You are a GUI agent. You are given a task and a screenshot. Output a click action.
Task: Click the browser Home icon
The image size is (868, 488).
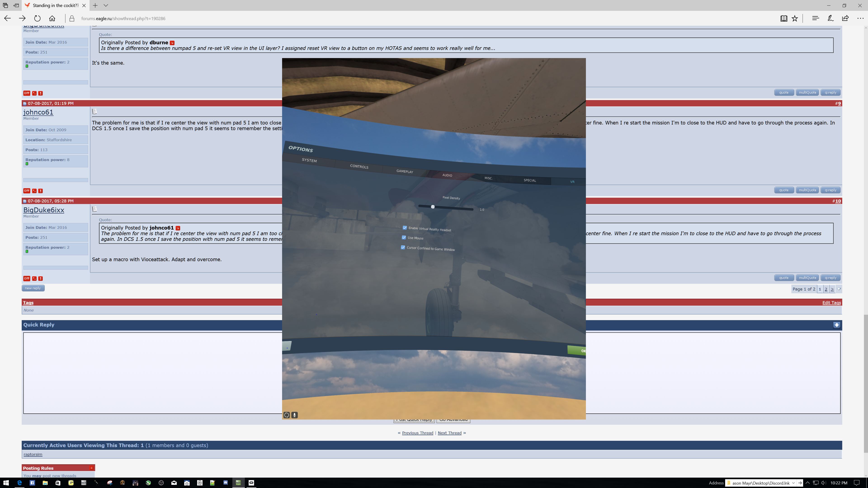52,19
